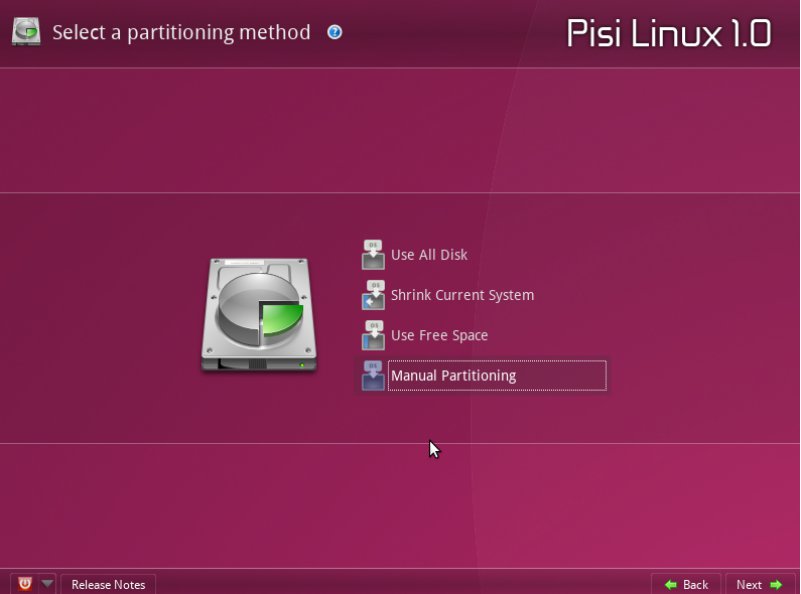Select the "Use All Disk" text label
This screenshot has width=801, height=594.
pos(429,255)
